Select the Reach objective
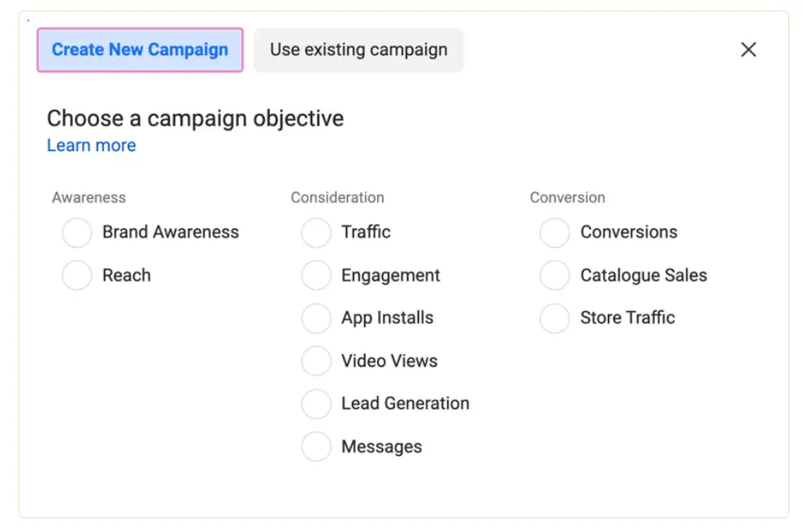Viewport: 803px width, 532px height. point(76,275)
